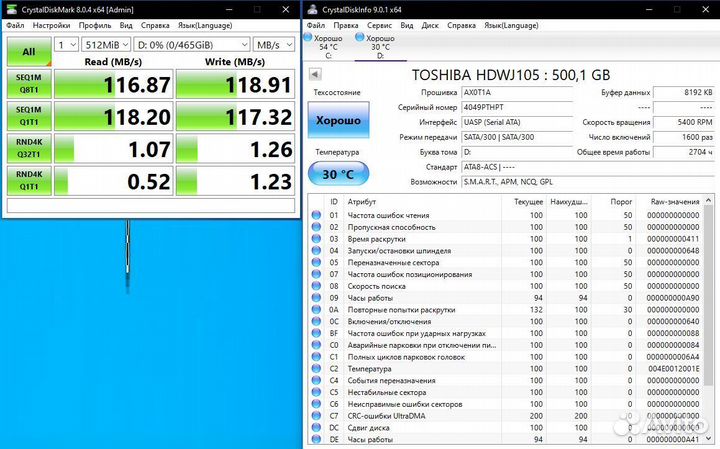Click the SEQ1M Q8T1 read result 116.87
720x449 pixels.
(x=113, y=84)
